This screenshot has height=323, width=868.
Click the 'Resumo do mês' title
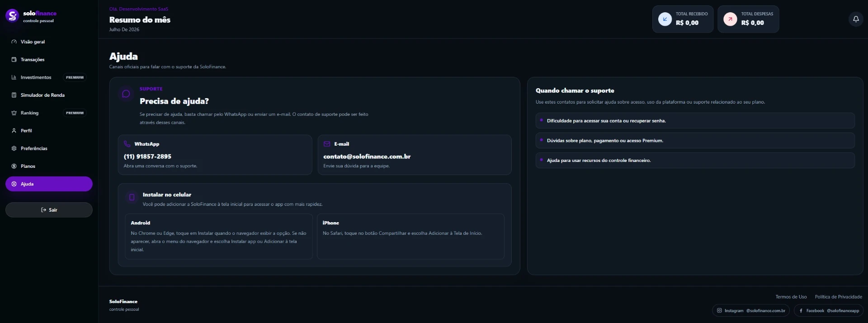(140, 20)
